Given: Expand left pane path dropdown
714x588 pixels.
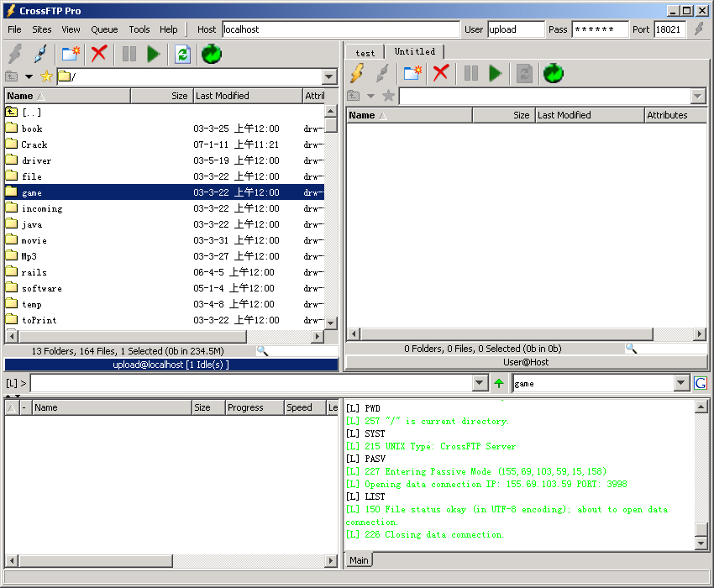Looking at the screenshot, I should click(329, 76).
